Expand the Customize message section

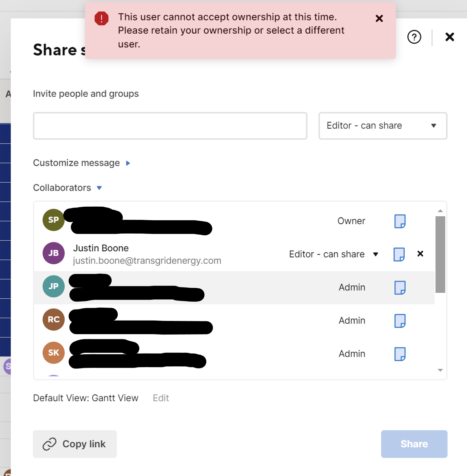(x=82, y=163)
